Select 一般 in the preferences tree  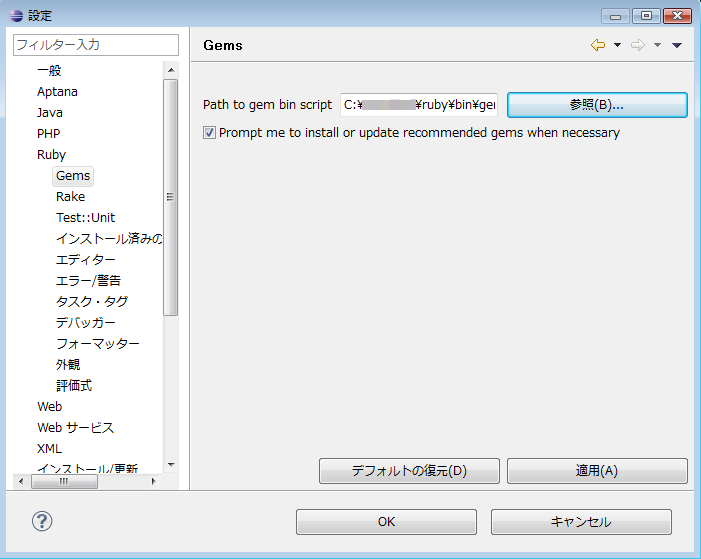pyautogui.click(x=49, y=71)
